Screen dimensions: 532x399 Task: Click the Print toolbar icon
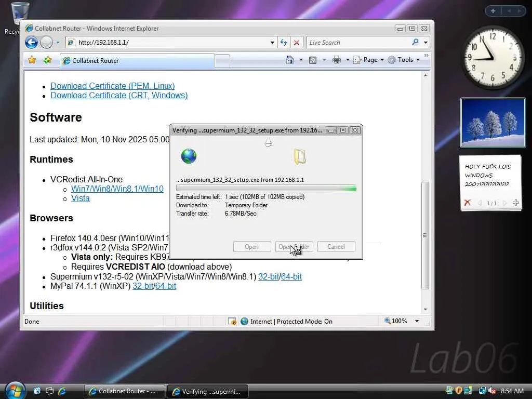[336, 60]
